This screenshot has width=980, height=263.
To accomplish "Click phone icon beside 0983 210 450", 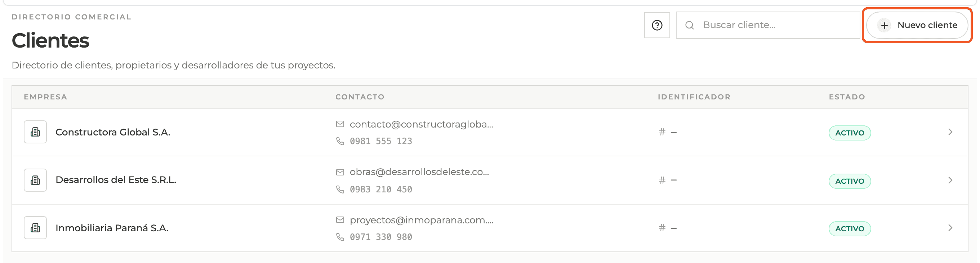I will [340, 189].
